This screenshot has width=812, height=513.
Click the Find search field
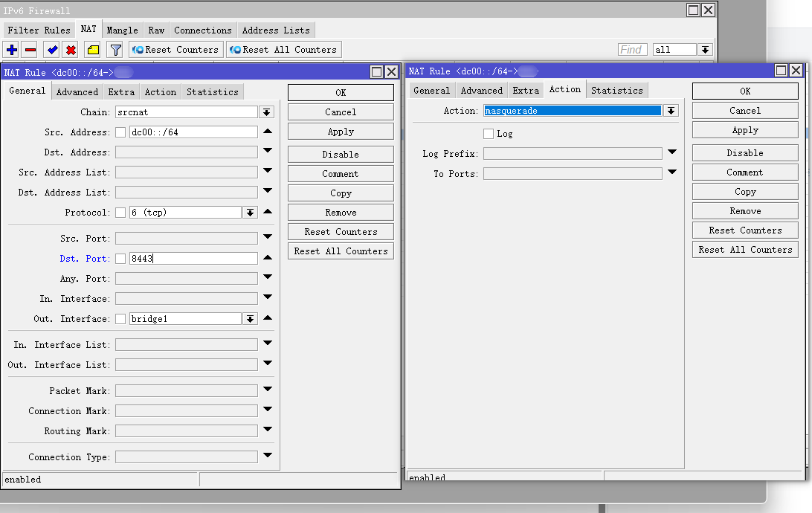632,50
